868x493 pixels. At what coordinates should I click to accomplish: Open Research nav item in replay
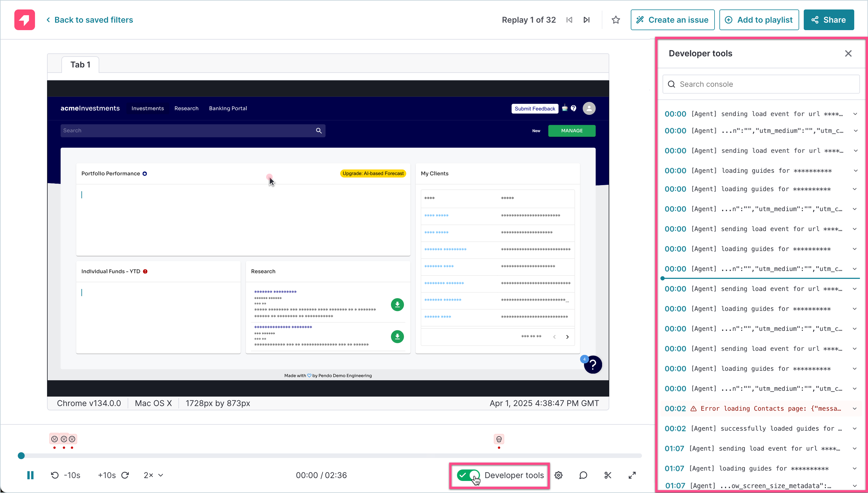tap(186, 108)
